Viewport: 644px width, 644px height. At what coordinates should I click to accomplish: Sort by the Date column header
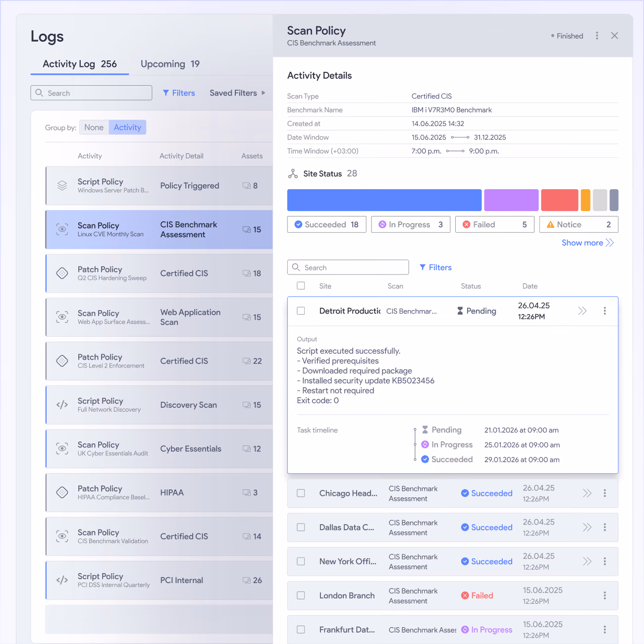[530, 286]
